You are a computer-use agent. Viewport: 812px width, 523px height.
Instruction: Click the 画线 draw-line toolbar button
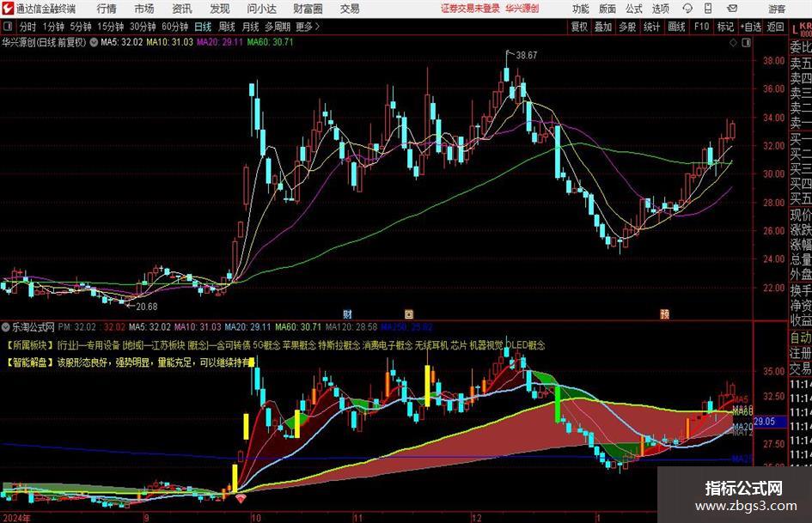[x=676, y=27]
